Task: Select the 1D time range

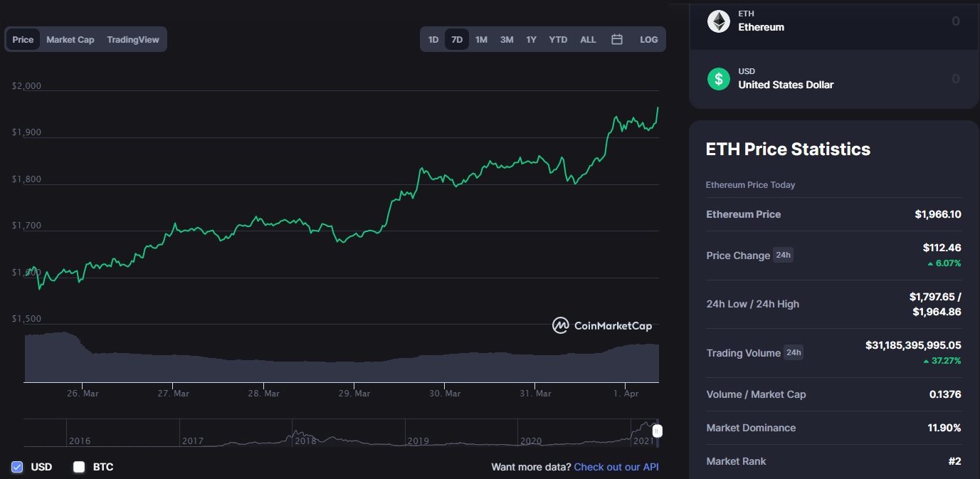Action: pyautogui.click(x=433, y=40)
